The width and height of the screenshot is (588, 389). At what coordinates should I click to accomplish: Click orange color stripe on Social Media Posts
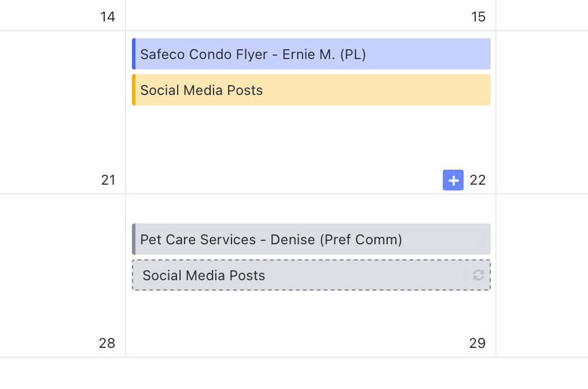[x=134, y=90]
